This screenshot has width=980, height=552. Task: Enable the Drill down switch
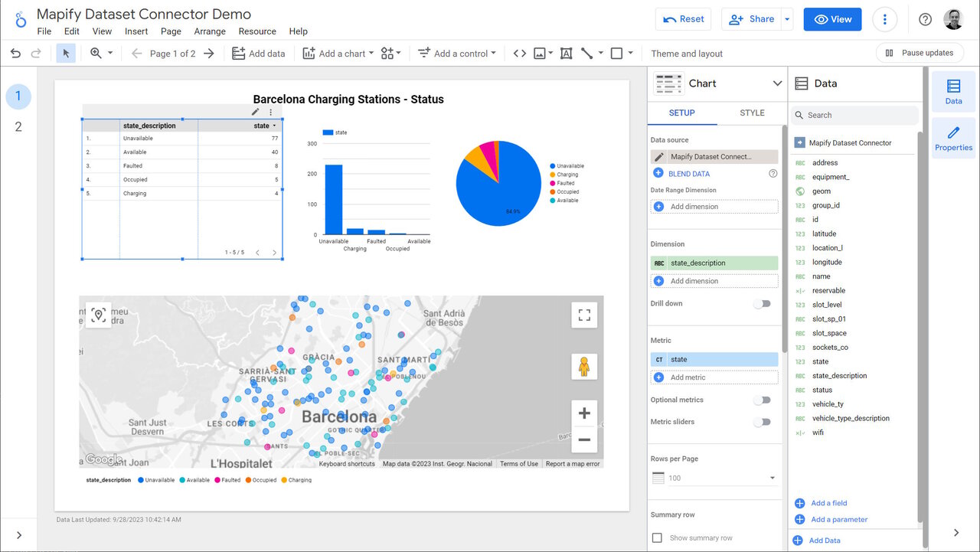pyautogui.click(x=762, y=304)
